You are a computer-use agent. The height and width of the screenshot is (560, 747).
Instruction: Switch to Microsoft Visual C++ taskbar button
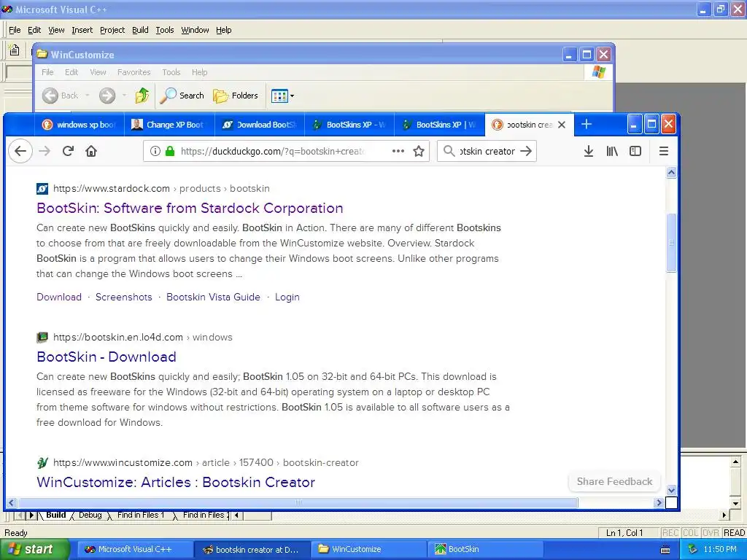pyautogui.click(x=135, y=550)
